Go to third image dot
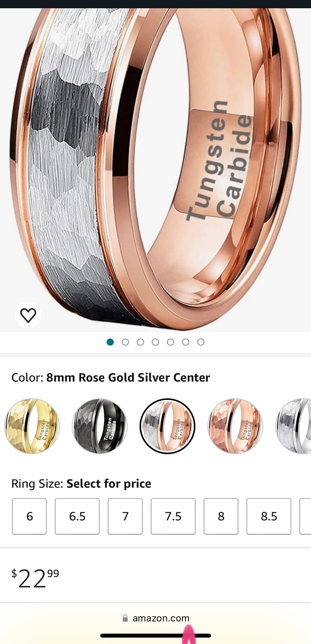The image size is (311, 644). (140, 342)
